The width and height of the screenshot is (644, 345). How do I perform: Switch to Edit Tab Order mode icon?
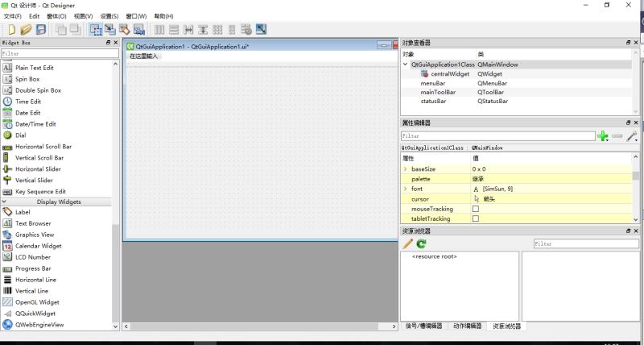point(138,29)
